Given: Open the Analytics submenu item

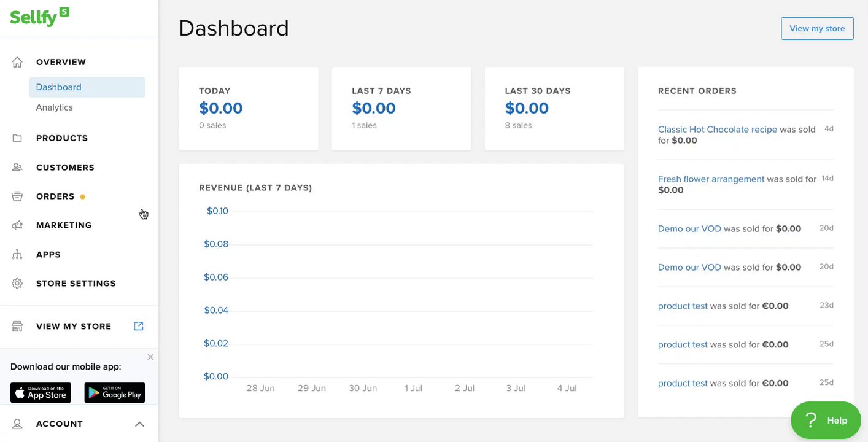Looking at the screenshot, I should click(x=55, y=107).
